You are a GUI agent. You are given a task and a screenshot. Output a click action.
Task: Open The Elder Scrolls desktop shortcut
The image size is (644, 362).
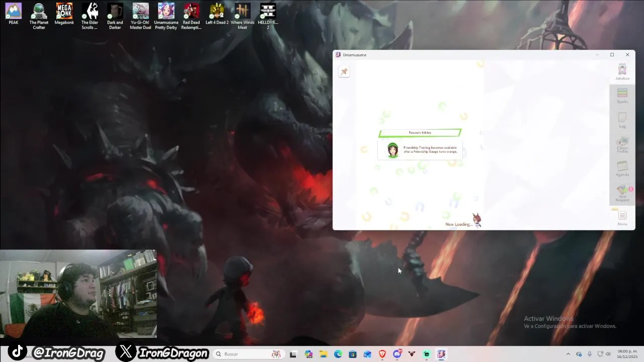pyautogui.click(x=90, y=16)
